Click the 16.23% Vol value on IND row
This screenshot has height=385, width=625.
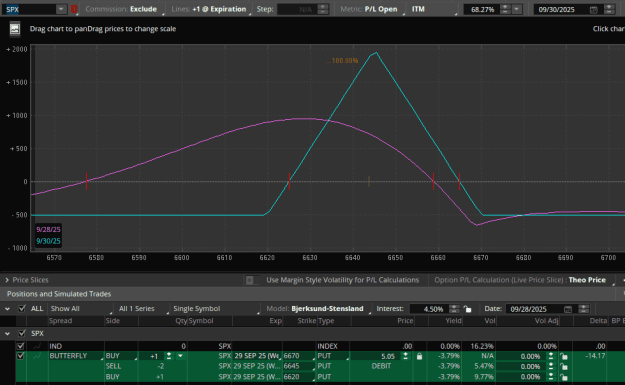click(x=482, y=346)
